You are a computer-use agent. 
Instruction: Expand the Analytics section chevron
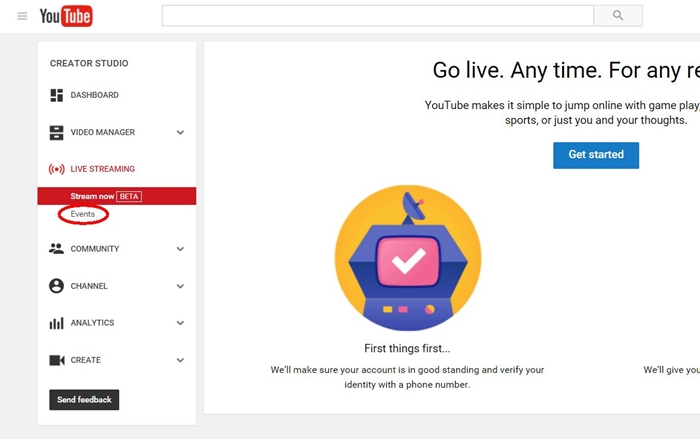(180, 323)
